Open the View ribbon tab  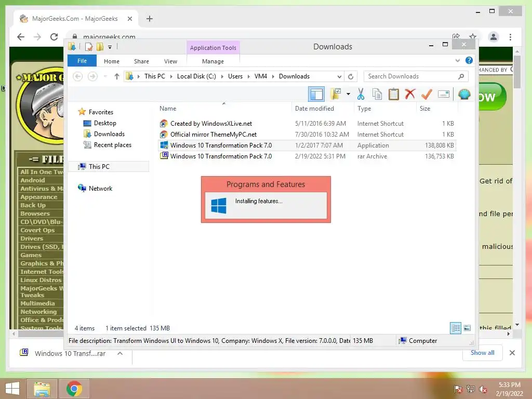point(170,61)
